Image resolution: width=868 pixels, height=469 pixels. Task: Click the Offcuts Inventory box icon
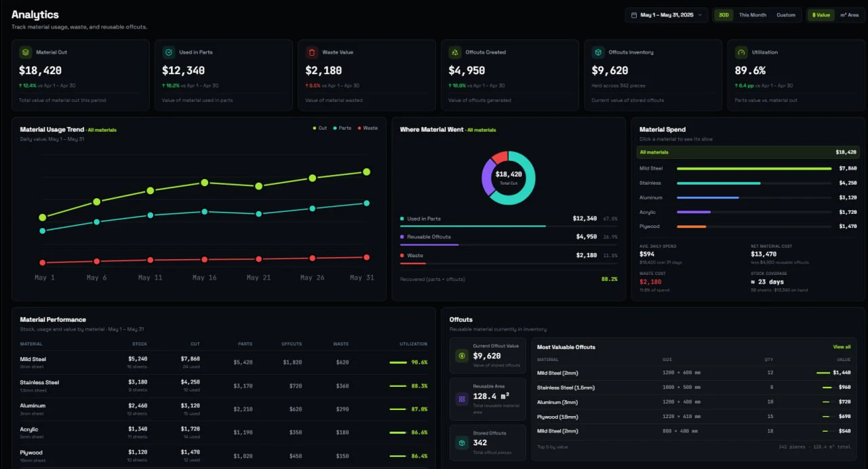(x=598, y=52)
